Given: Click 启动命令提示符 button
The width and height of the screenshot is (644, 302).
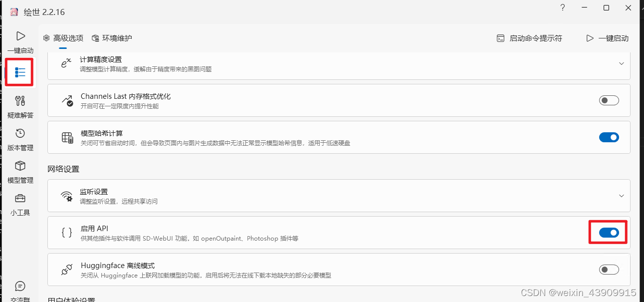Looking at the screenshot, I should 530,38.
